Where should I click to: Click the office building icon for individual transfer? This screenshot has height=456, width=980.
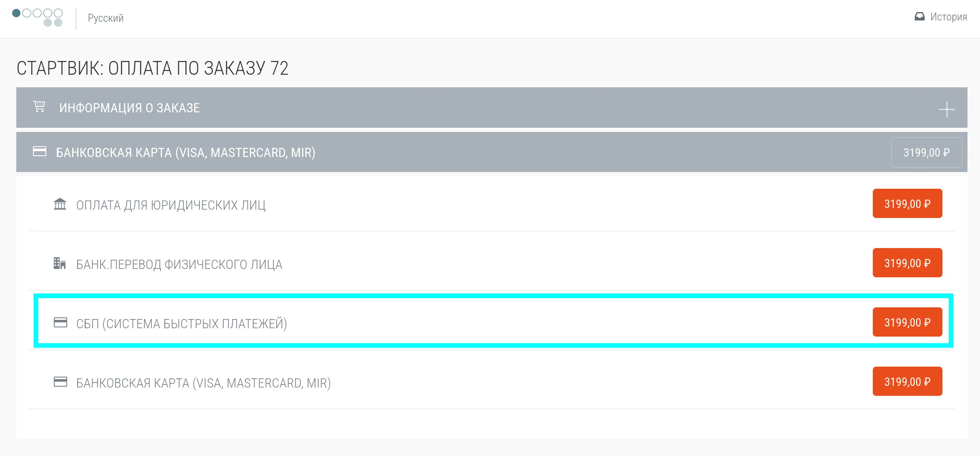pyautogui.click(x=60, y=263)
